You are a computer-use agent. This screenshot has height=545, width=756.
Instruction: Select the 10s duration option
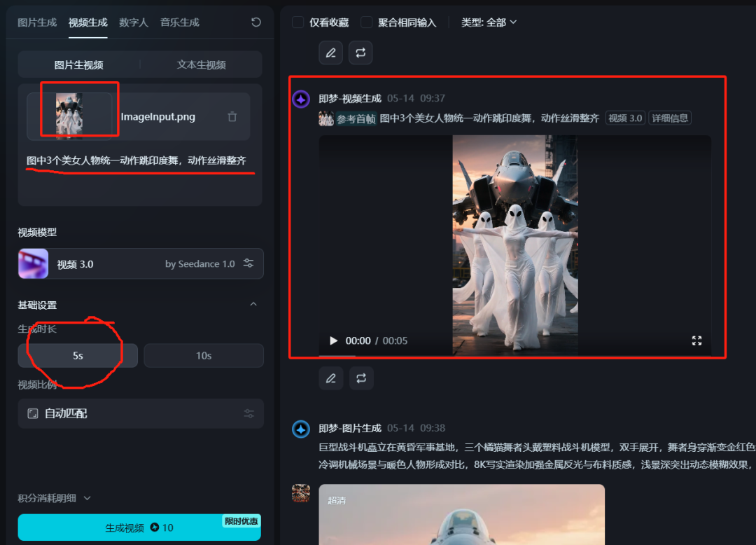[x=203, y=355]
